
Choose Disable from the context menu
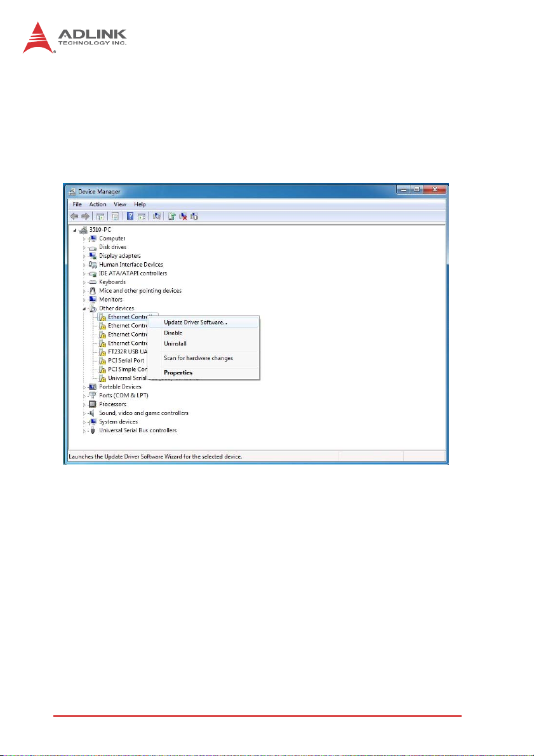coord(203,333)
